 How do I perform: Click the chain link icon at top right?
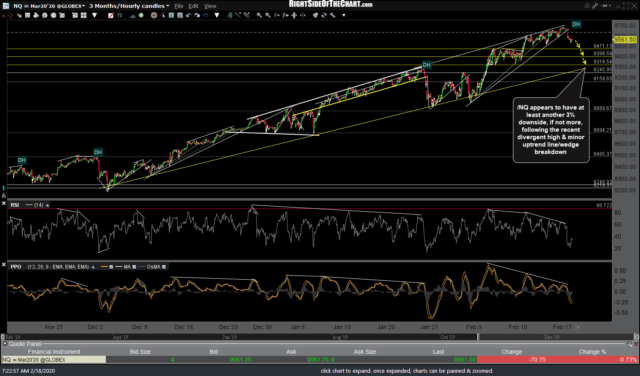(595, 6)
